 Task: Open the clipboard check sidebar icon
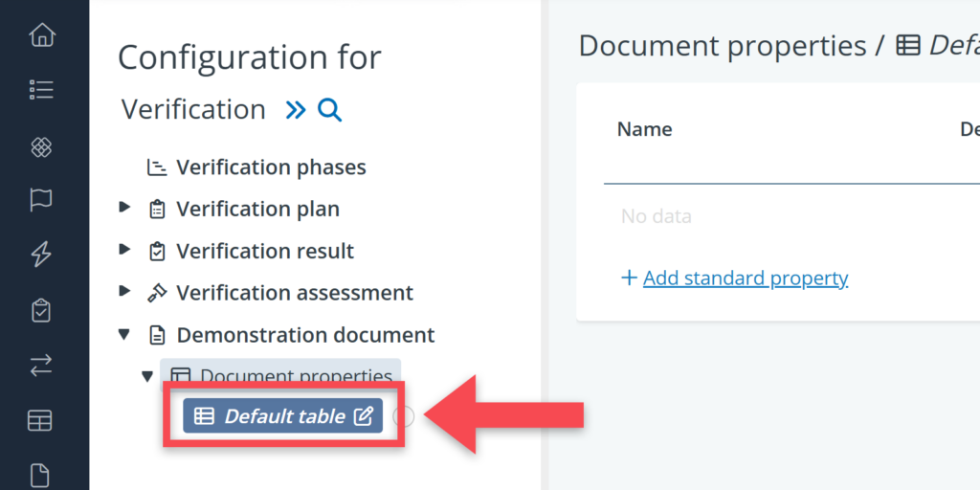41,310
